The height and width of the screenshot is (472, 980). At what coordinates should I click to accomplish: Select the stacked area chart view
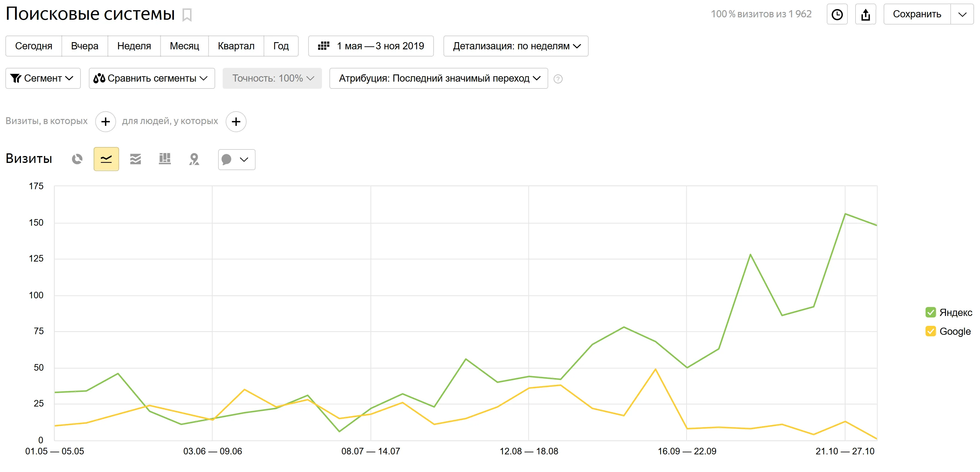point(136,159)
